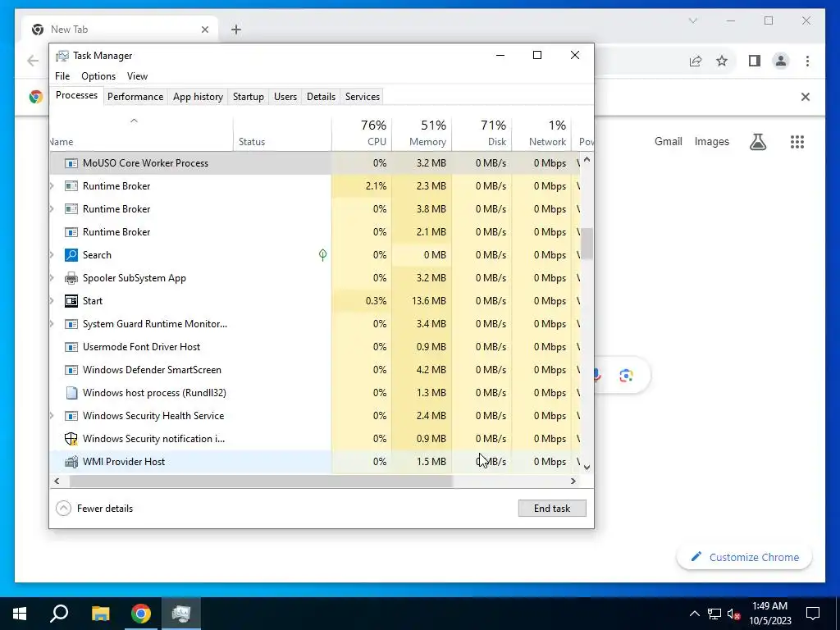Expand the System Guard Runtime Monitor group
The height and width of the screenshot is (630, 840).
(52, 324)
